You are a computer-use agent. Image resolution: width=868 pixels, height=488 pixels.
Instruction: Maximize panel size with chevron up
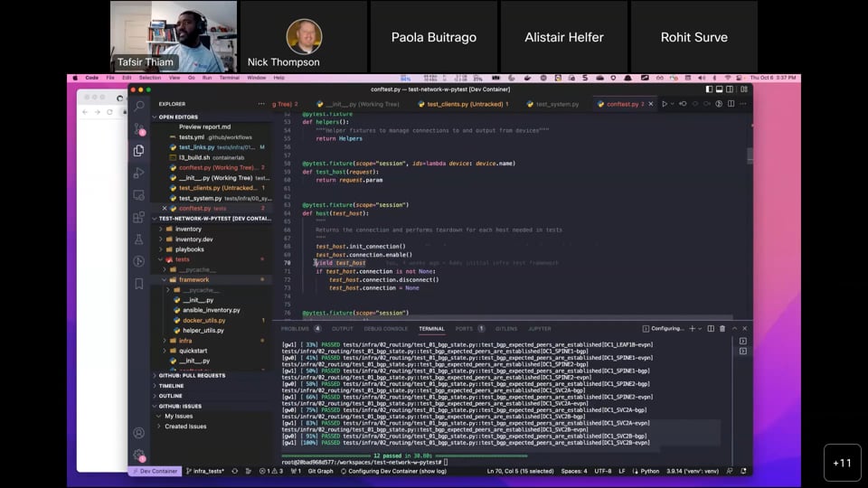click(734, 329)
